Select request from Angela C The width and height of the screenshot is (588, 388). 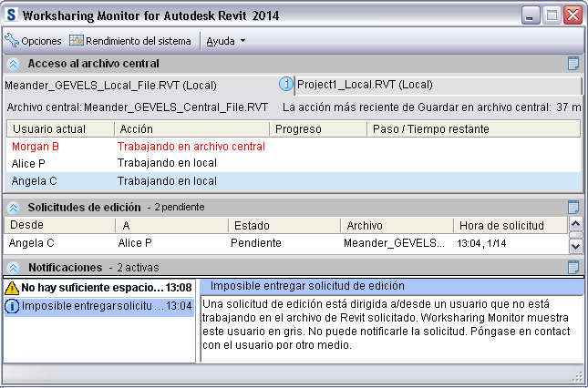tap(285, 243)
